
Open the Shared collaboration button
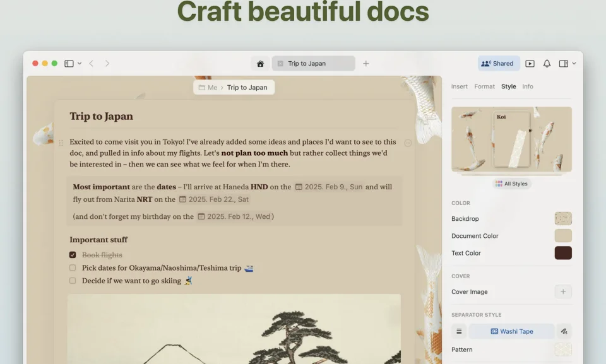pyautogui.click(x=499, y=63)
